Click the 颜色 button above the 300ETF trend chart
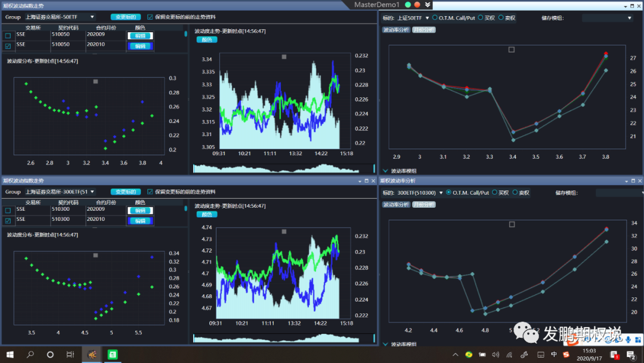 point(206,214)
